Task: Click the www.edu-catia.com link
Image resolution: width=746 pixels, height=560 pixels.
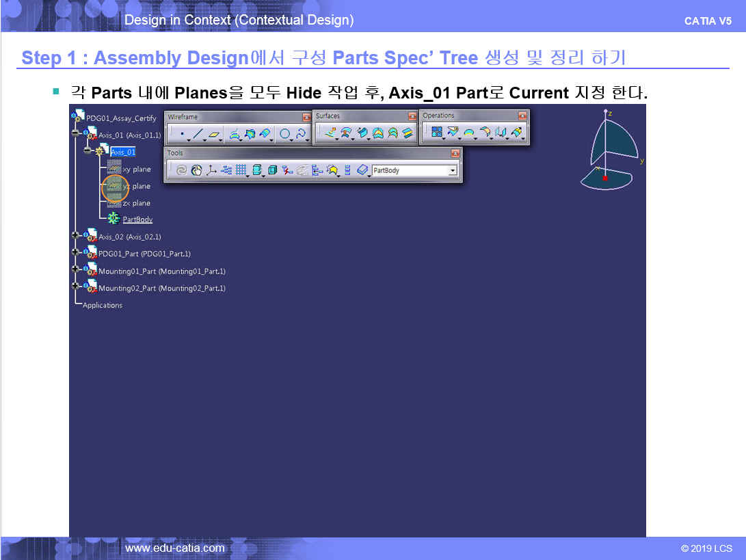Action: coord(174,548)
